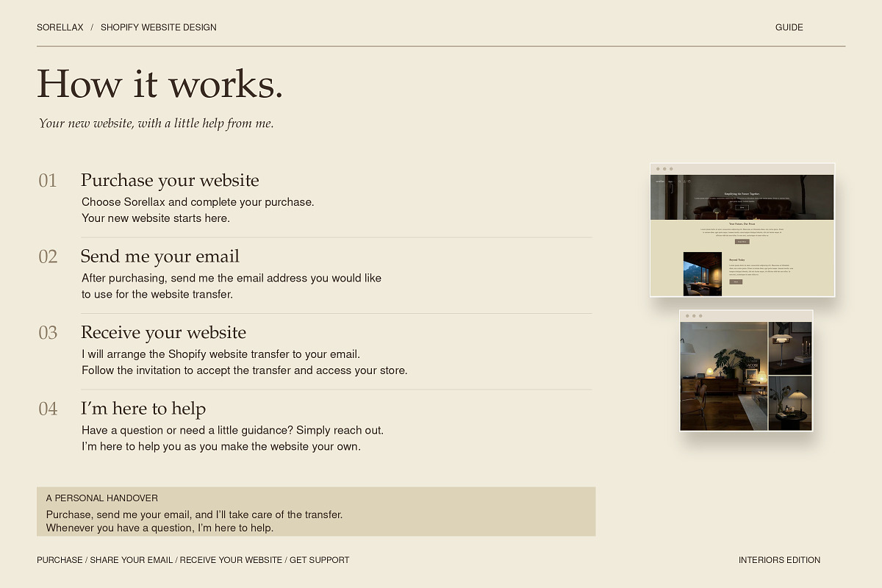Select the 'Receive your website' heading
The image size is (882, 588).
tap(163, 332)
